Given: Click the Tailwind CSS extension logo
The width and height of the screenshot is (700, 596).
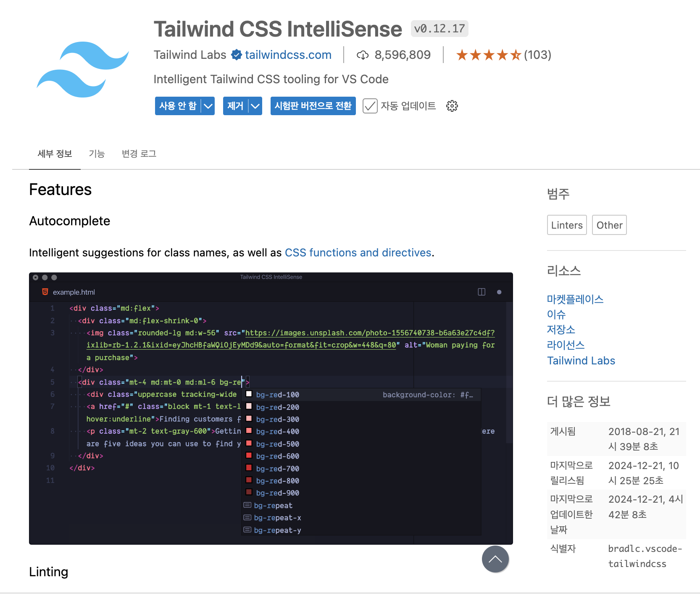Looking at the screenshot, I should [x=83, y=69].
